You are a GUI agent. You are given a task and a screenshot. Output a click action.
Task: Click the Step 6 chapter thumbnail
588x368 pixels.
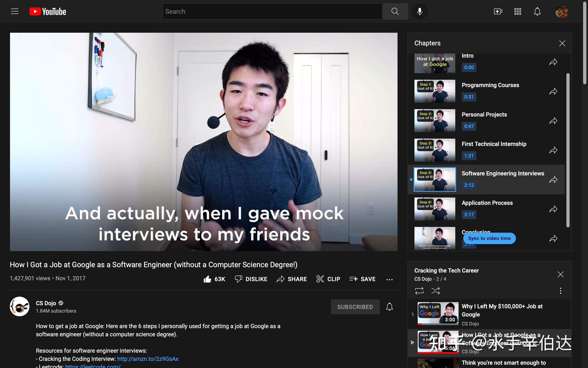pyautogui.click(x=435, y=209)
